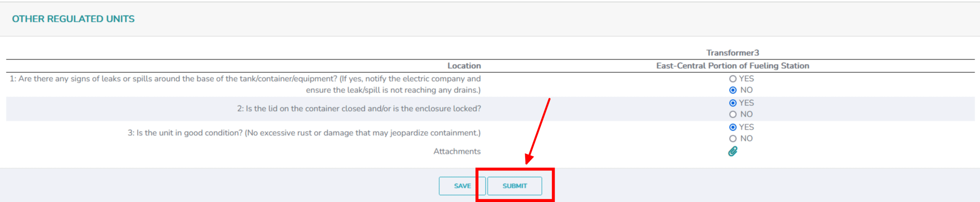Click the Transformer3 column header
The image size is (980, 202).
coord(732,53)
